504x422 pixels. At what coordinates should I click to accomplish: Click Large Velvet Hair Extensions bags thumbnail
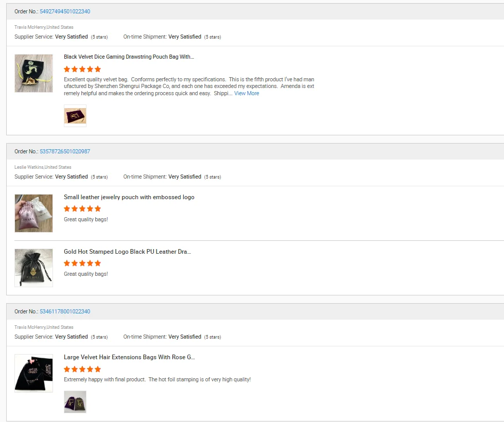(x=33, y=373)
